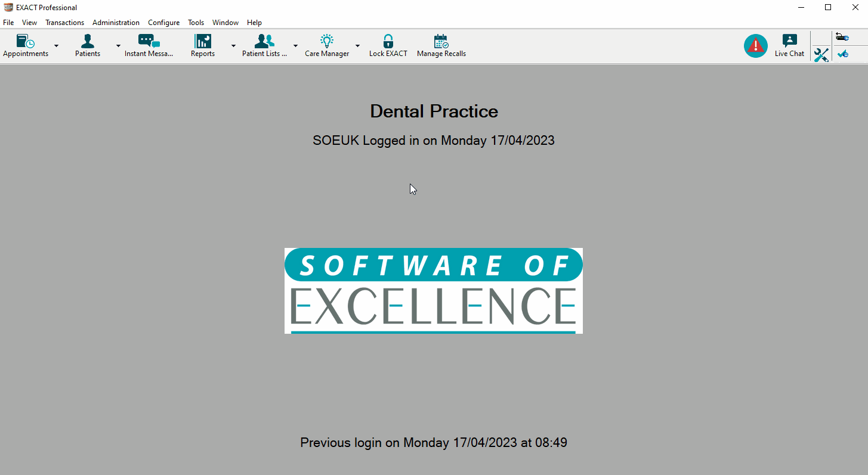Open the tools and settings icon
This screenshot has width=868, height=475.
tap(821, 55)
